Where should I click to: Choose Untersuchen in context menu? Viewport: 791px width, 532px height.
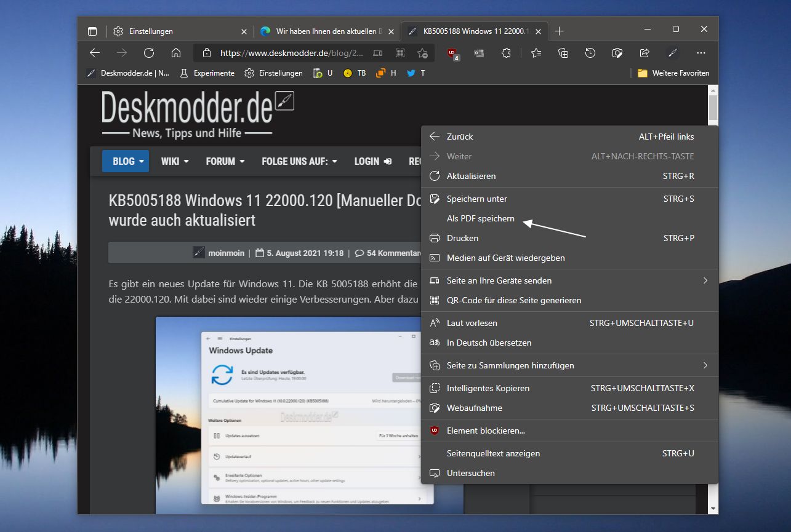[x=570, y=473]
